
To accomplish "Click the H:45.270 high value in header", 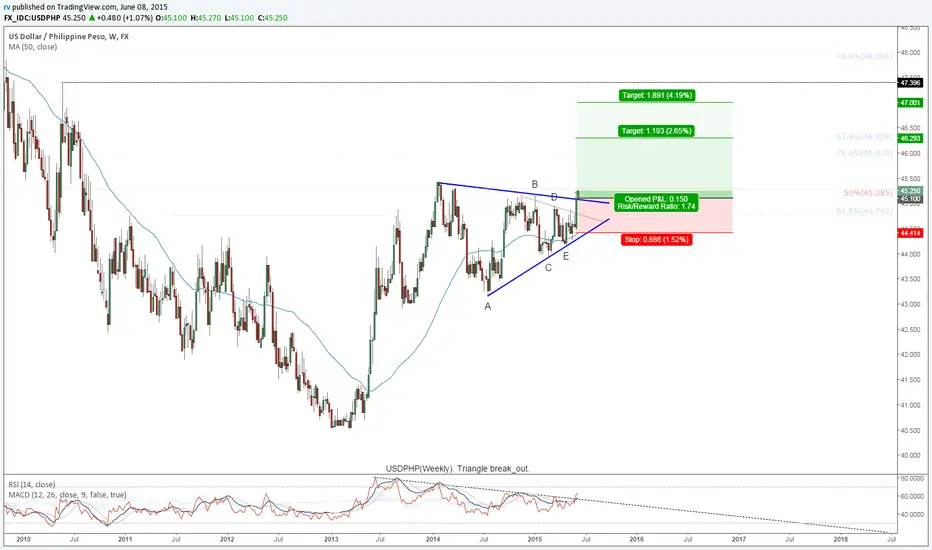I will (206, 18).
